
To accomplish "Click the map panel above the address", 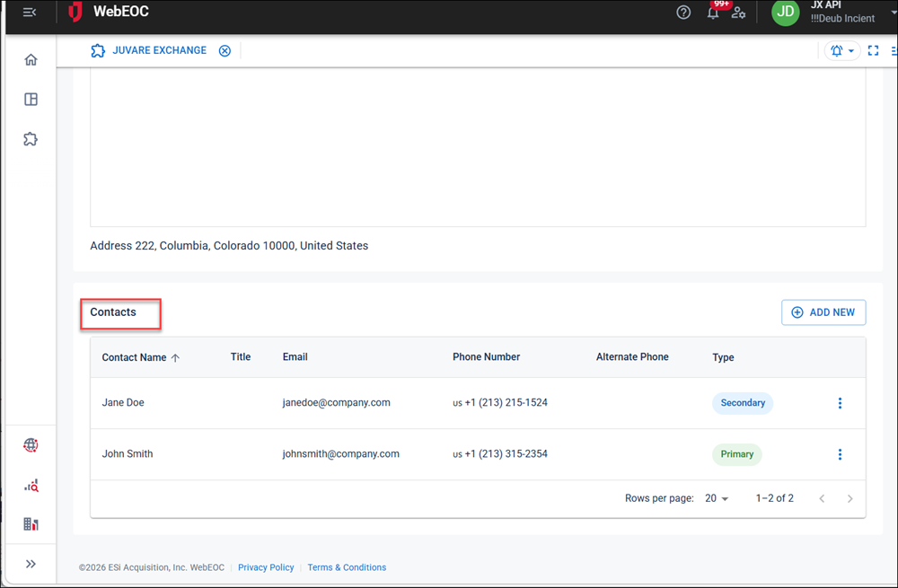I will coord(478,147).
